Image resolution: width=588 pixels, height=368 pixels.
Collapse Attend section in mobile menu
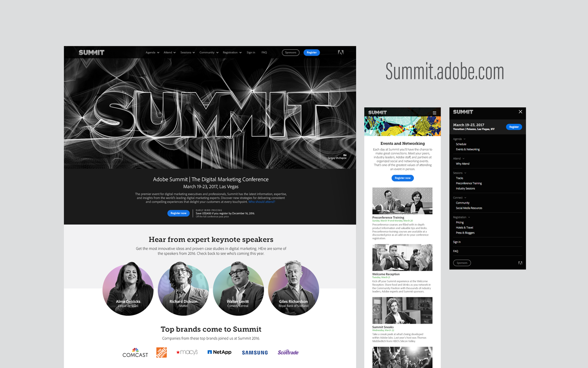click(459, 159)
